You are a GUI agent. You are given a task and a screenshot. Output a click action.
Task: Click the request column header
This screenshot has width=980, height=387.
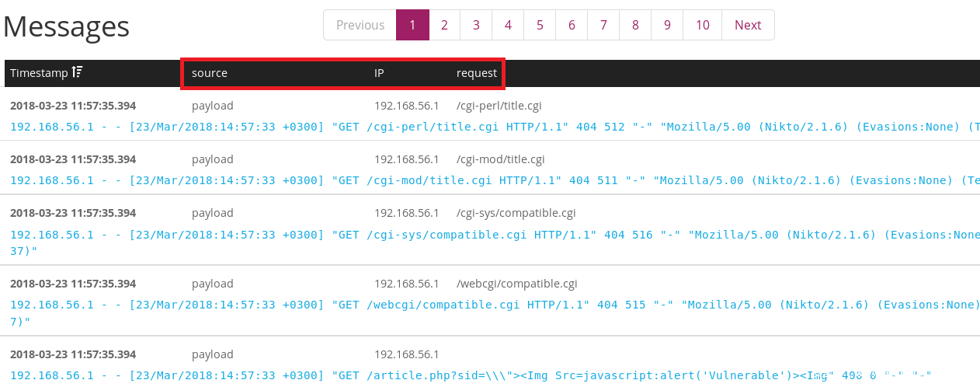477,73
